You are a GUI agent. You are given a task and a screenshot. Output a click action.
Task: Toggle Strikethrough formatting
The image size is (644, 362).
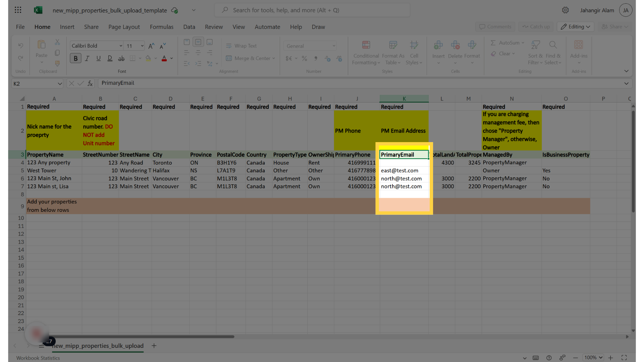[121, 58]
